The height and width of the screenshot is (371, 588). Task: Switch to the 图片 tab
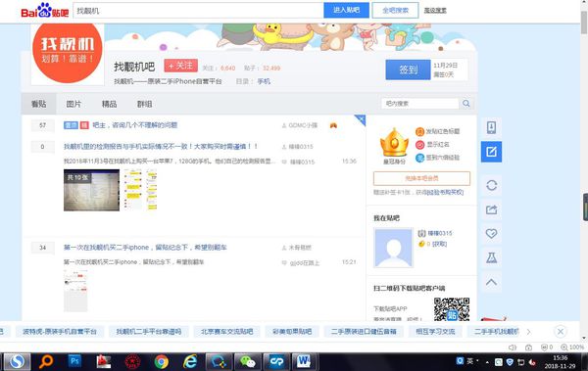[x=73, y=104]
